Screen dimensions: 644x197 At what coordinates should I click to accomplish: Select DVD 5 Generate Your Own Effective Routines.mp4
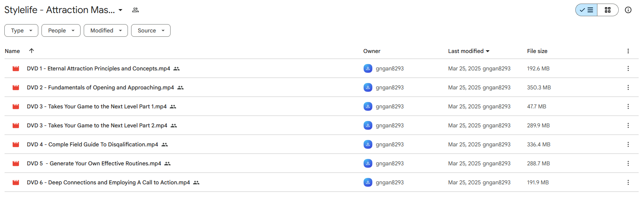tap(94, 163)
